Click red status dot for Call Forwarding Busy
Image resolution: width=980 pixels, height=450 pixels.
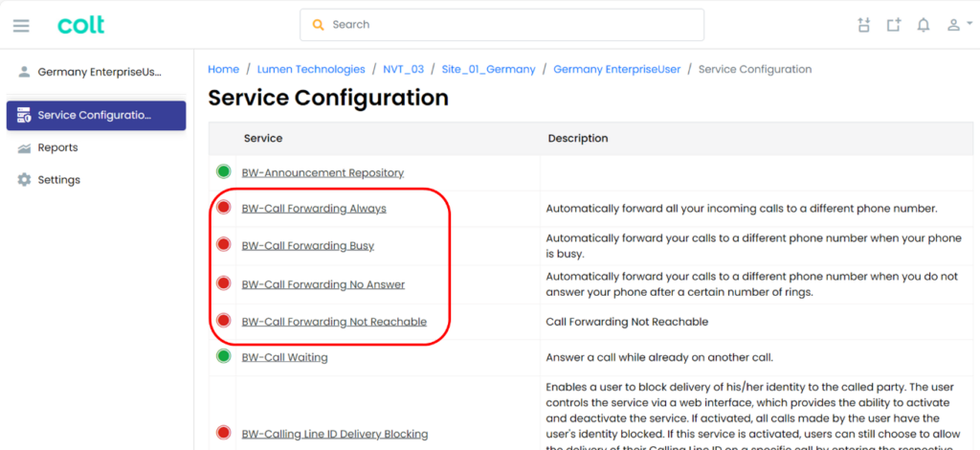224,245
